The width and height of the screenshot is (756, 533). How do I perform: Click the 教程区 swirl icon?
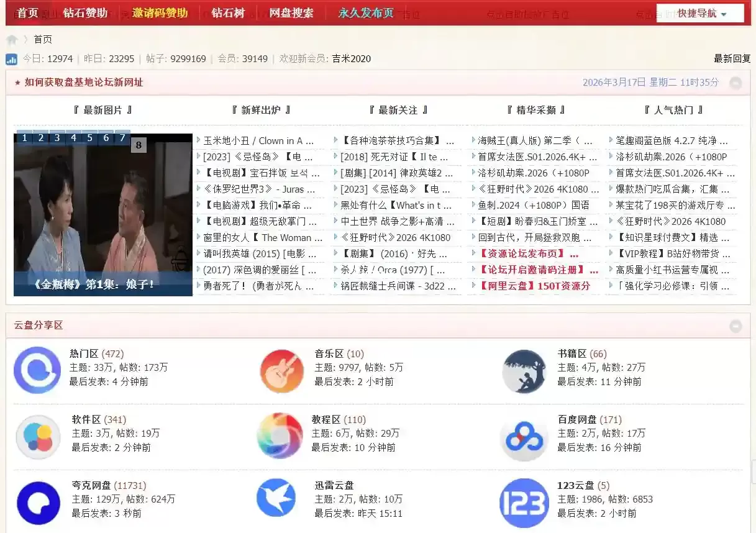(x=280, y=436)
